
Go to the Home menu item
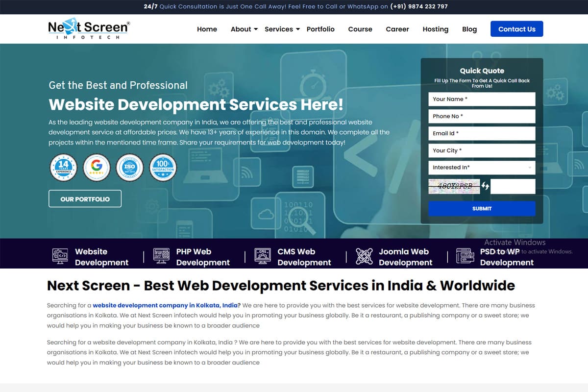[x=207, y=29]
